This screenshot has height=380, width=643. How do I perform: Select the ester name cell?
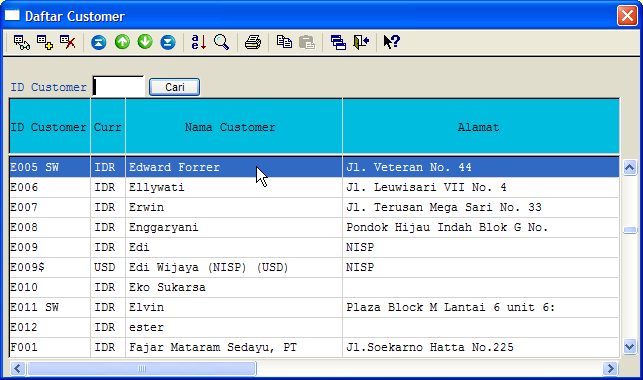(x=234, y=328)
